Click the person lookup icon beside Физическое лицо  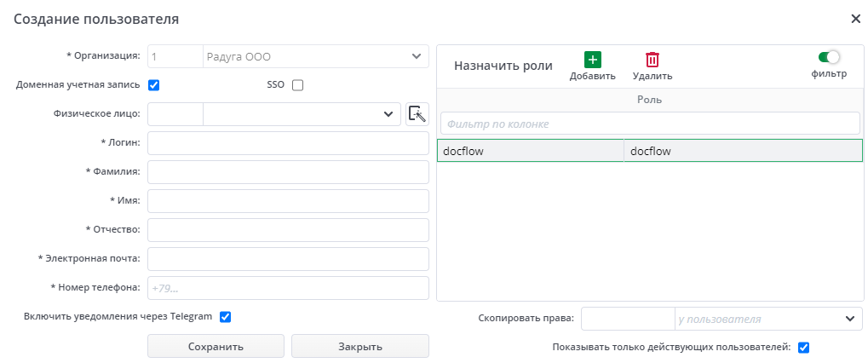[417, 114]
